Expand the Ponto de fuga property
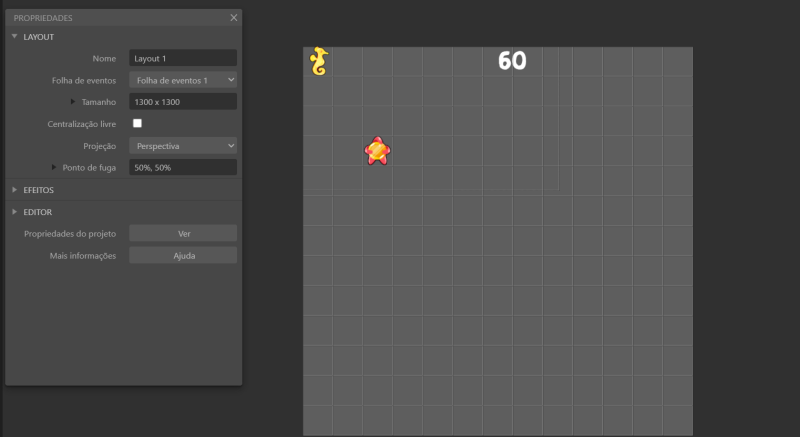This screenshot has height=437, width=800. click(54, 167)
